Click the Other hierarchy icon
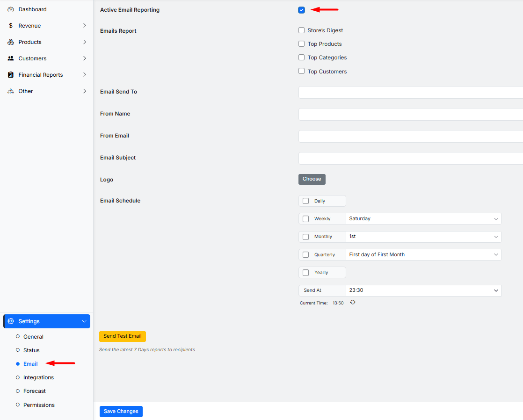The width and height of the screenshot is (523, 420). pos(11,91)
